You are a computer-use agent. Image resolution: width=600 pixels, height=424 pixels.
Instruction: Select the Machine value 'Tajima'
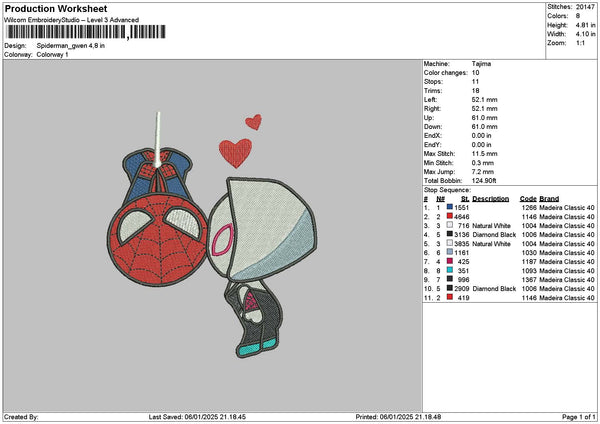481,64
